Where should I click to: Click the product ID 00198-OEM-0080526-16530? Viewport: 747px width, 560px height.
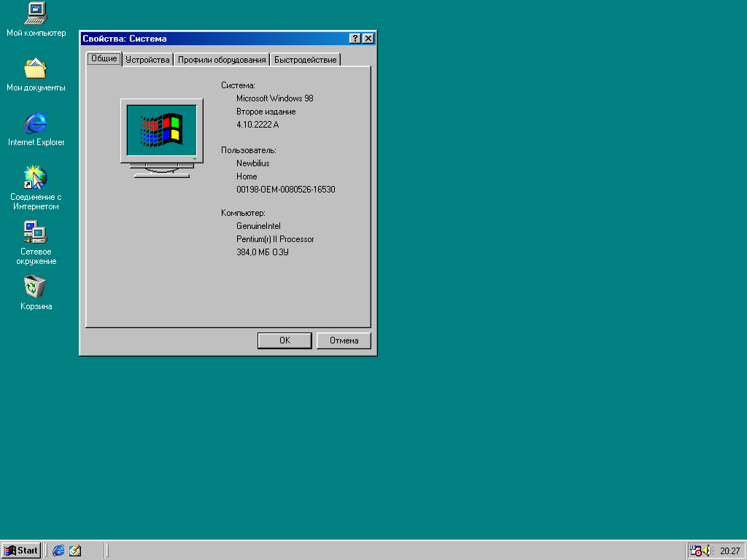[x=286, y=190]
